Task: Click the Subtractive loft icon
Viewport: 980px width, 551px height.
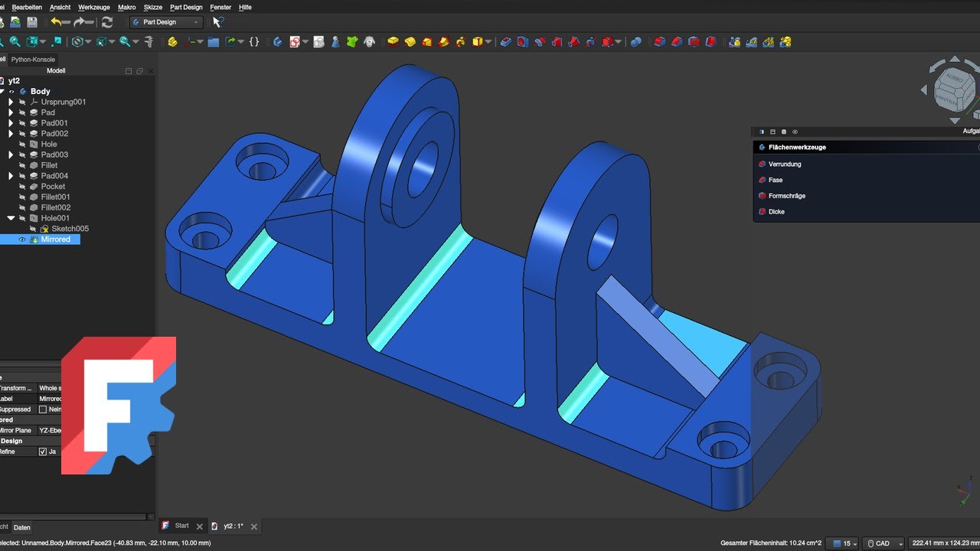Action: (557, 42)
